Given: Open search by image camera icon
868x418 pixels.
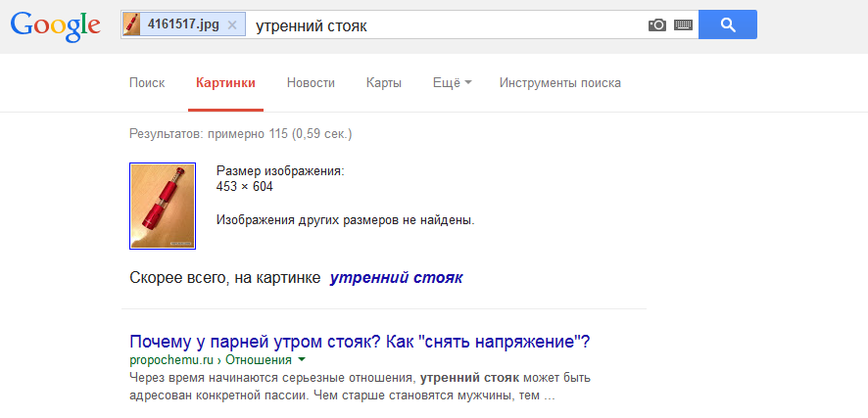Looking at the screenshot, I should point(656,25).
